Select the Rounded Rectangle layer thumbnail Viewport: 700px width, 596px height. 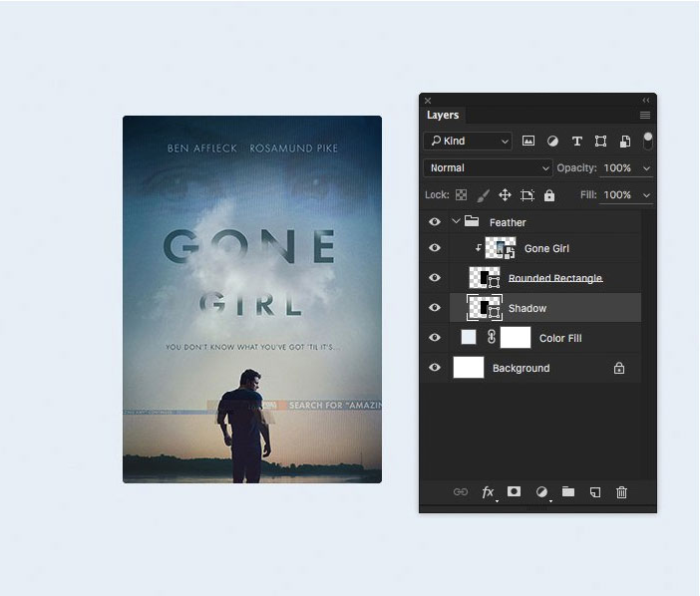click(x=485, y=278)
